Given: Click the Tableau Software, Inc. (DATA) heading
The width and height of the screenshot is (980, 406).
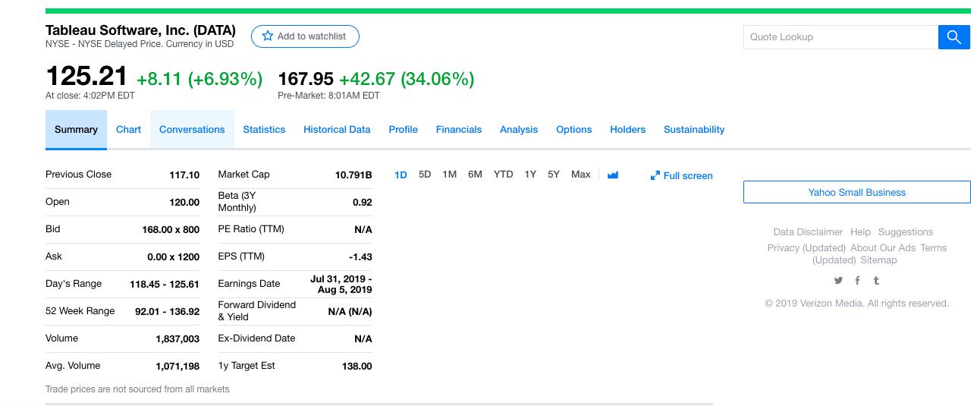Looking at the screenshot, I should click(x=140, y=30).
